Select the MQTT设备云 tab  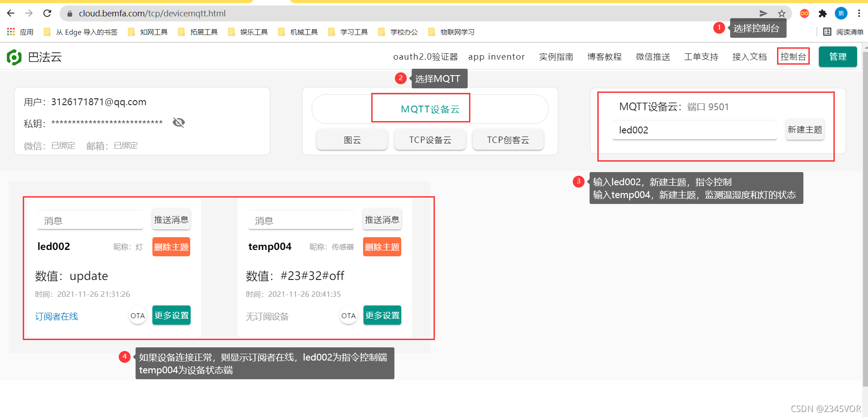coord(430,109)
